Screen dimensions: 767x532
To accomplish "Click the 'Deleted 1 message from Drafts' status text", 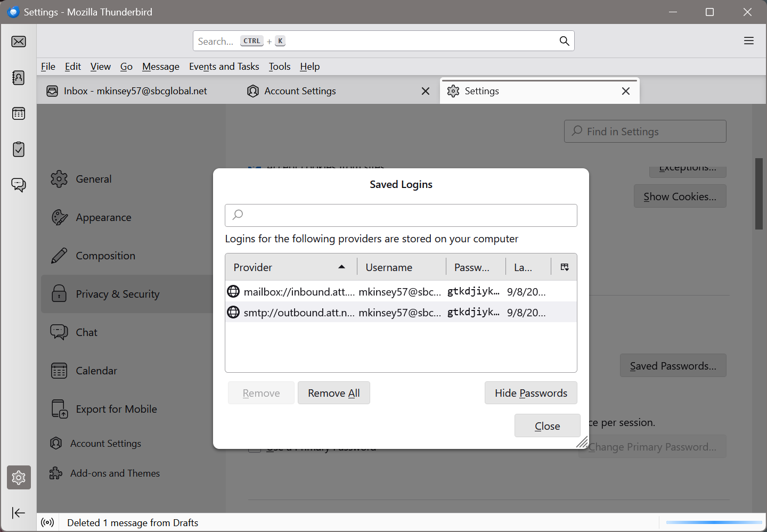I will pyautogui.click(x=133, y=523).
